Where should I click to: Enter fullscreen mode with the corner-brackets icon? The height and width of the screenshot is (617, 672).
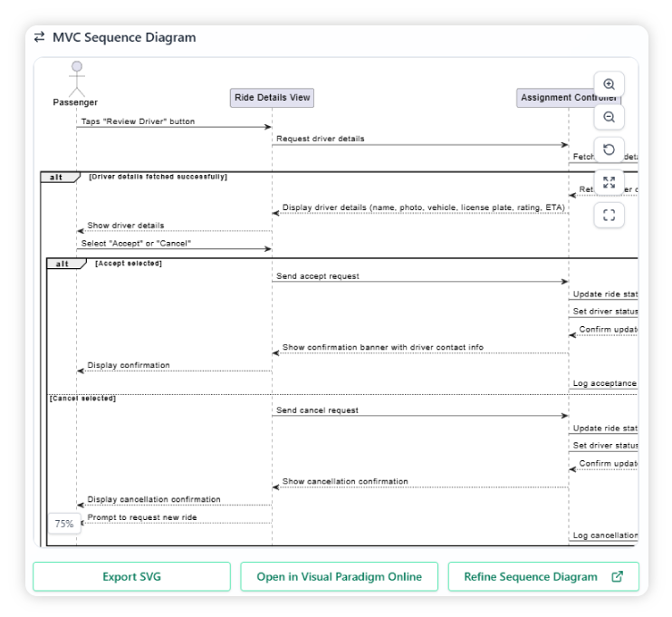pyautogui.click(x=609, y=215)
